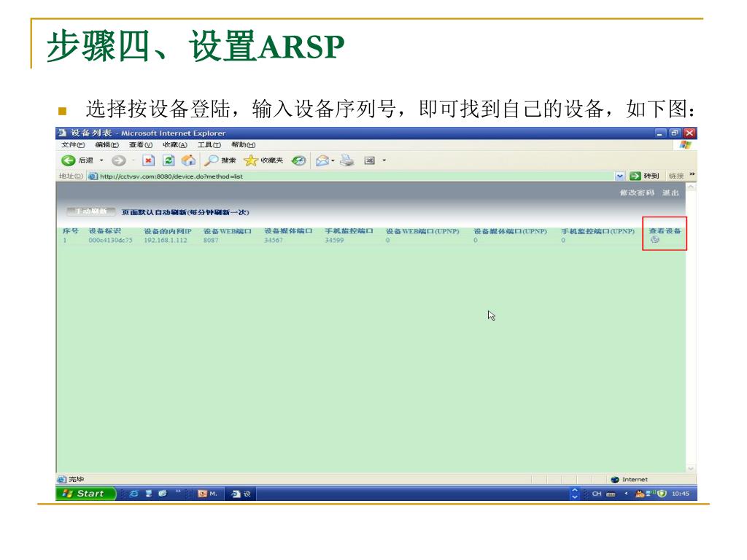Viewport: 747px width, 560px height.
Task: Open the Back history dropdown arrow
Action: pyautogui.click(x=101, y=160)
